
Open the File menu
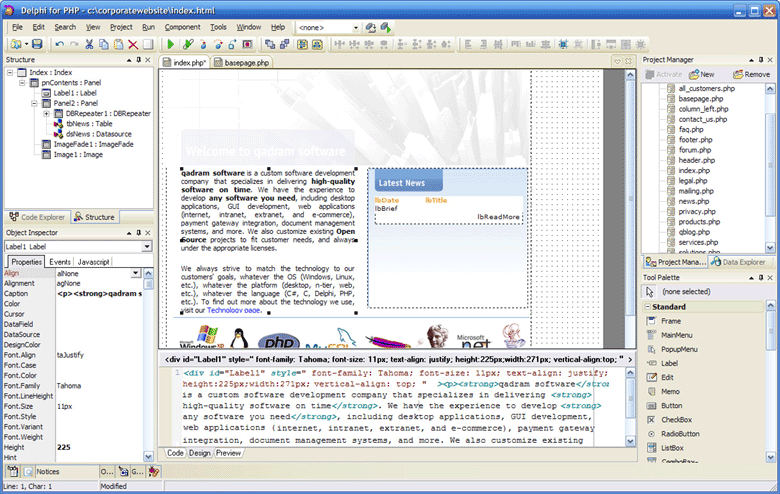(17, 27)
